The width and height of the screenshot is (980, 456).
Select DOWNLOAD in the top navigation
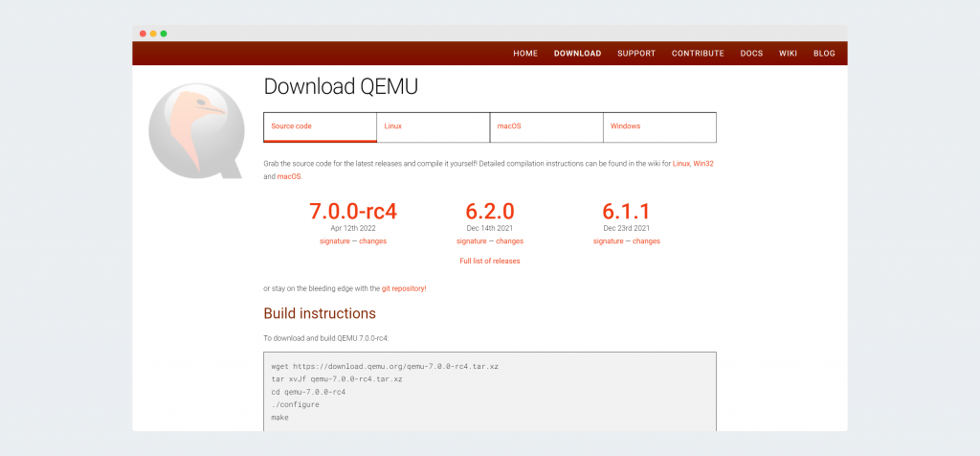coord(577,54)
